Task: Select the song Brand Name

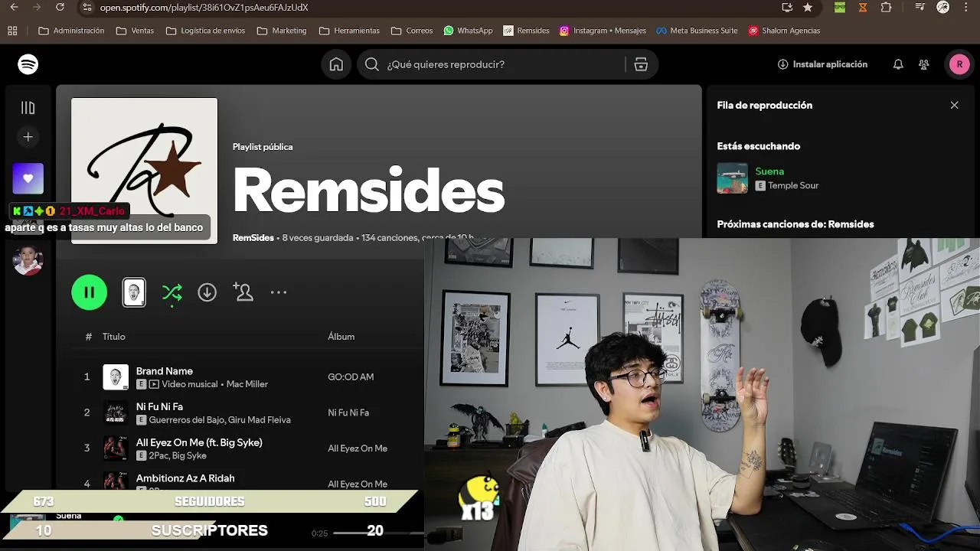Action: pyautogui.click(x=165, y=371)
